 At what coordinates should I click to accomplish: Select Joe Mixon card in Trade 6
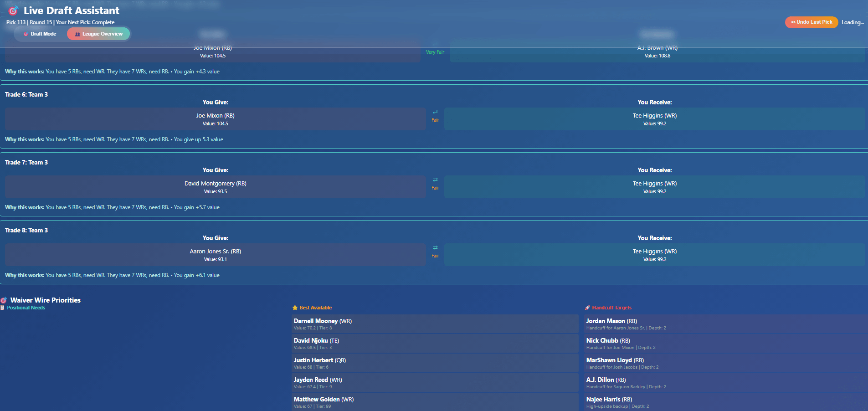pos(216,119)
